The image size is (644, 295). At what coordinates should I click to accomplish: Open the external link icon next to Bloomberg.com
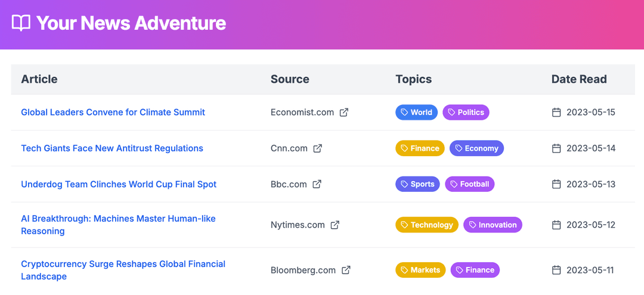pos(346,270)
